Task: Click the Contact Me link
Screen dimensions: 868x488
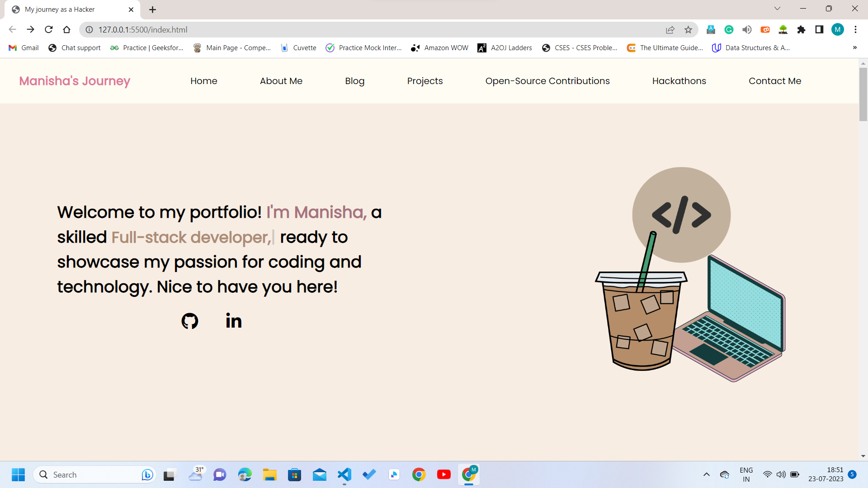Action: click(x=775, y=81)
